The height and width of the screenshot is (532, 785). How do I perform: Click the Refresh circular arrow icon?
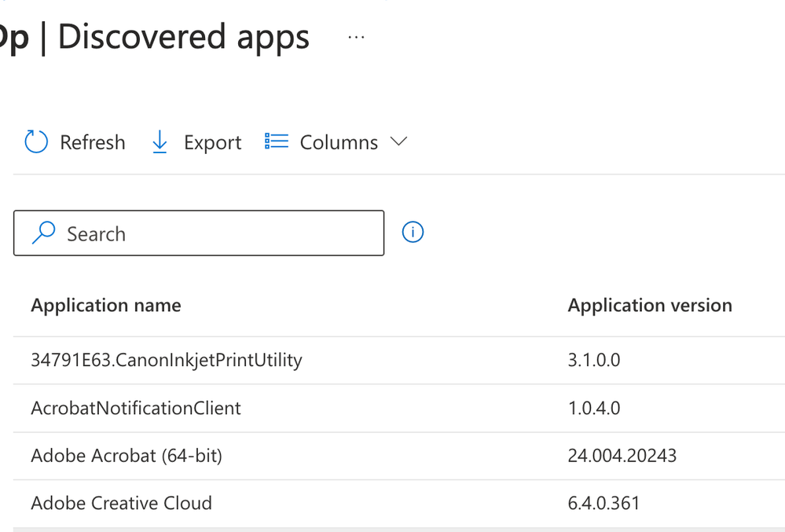pyautogui.click(x=36, y=141)
